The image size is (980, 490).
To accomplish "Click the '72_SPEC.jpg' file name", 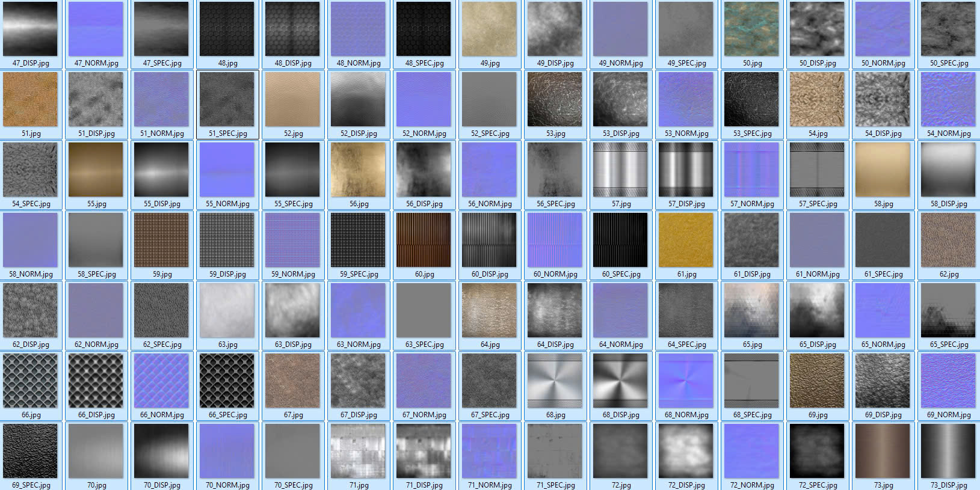I will pyautogui.click(x=818, y=485).
